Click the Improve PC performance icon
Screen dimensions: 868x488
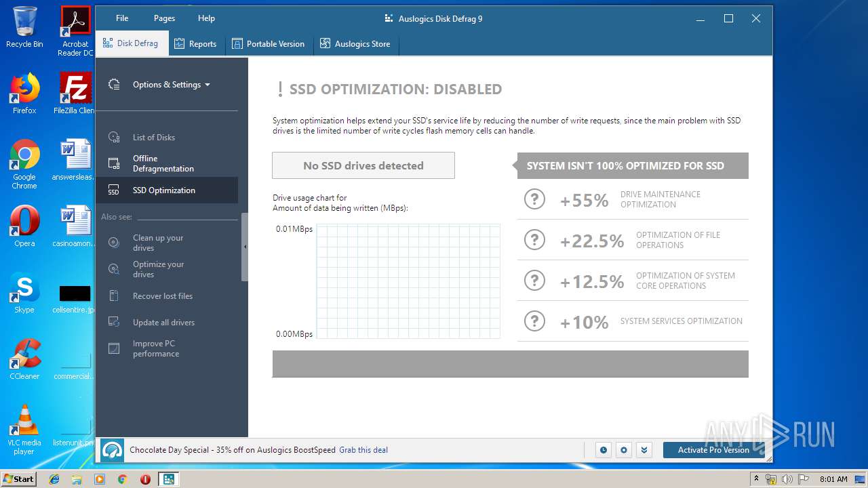(114, 348)
